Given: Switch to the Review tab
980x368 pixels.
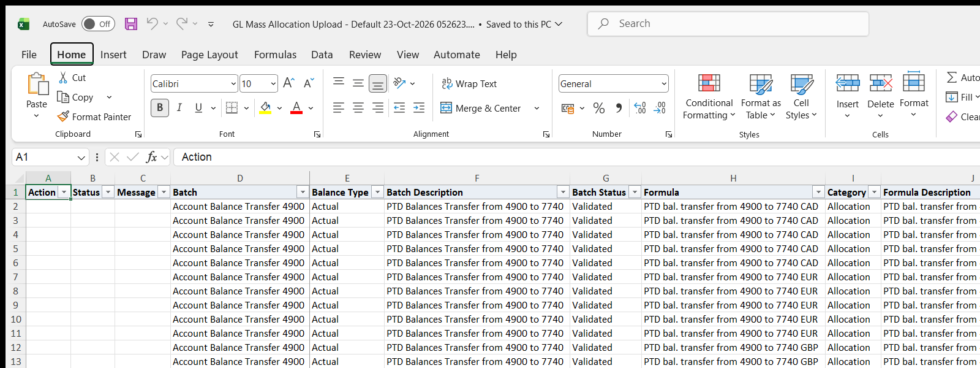Looking at the screenshot, I should (365, 55).
